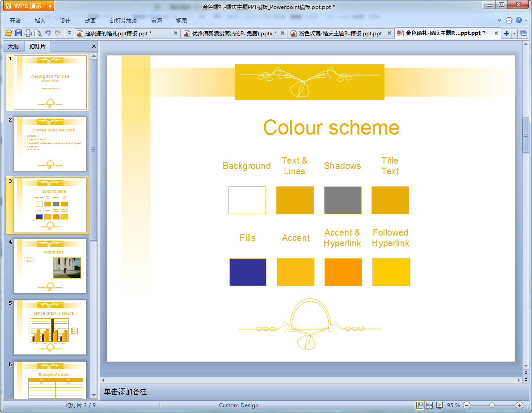The width and height of the screenshot is (532, 413).
Task: Go to previous slide double arrow
Action: [x=526, y=373]
